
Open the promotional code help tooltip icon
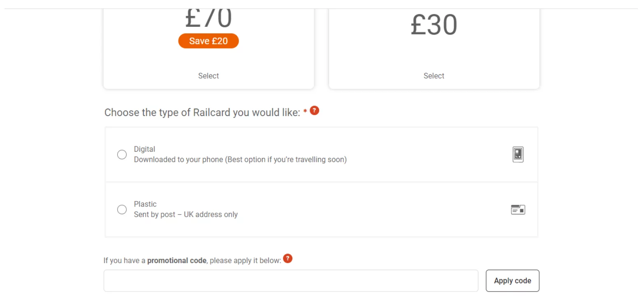pos(288,259)
